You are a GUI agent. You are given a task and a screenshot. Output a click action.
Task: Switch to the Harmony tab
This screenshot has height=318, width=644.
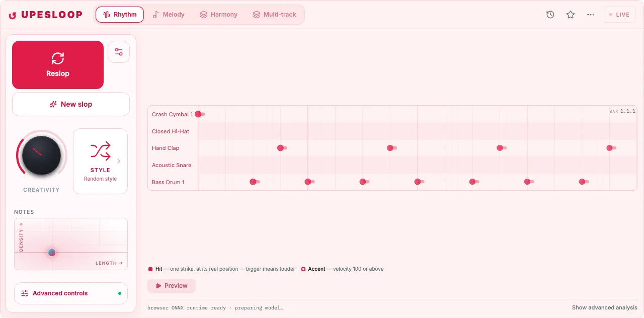point(218,15)
